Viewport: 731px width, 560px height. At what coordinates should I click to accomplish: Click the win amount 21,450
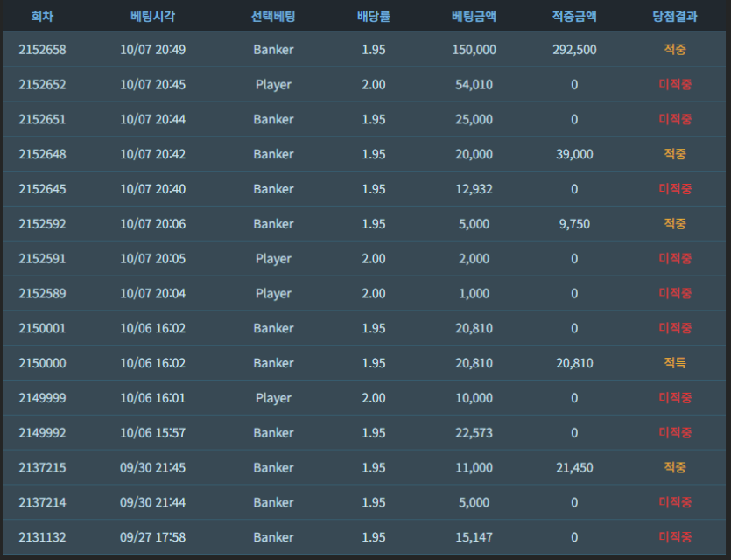coord(574,467)
